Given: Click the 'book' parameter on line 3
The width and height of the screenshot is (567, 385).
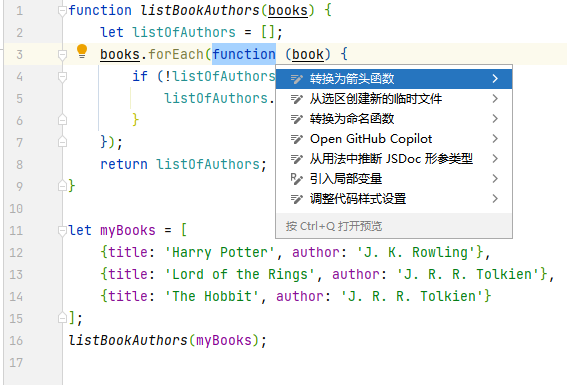Looking at the screenshot, I should 308,55.
